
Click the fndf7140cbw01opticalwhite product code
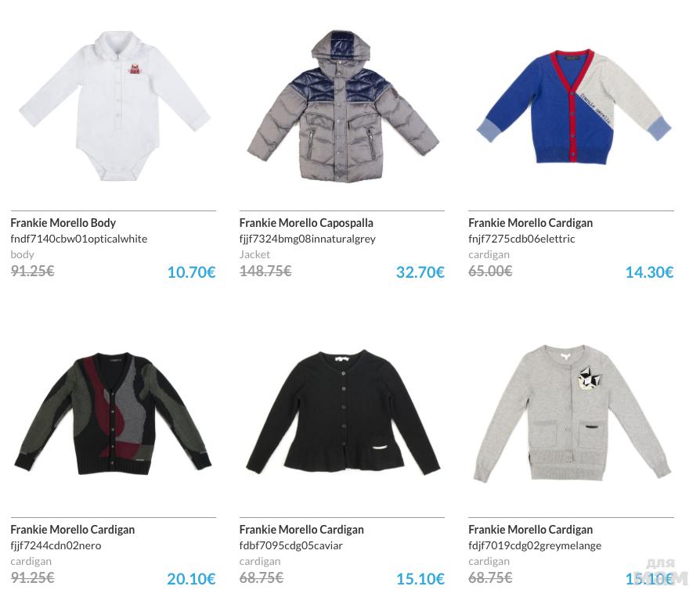[x=79, y=239]
